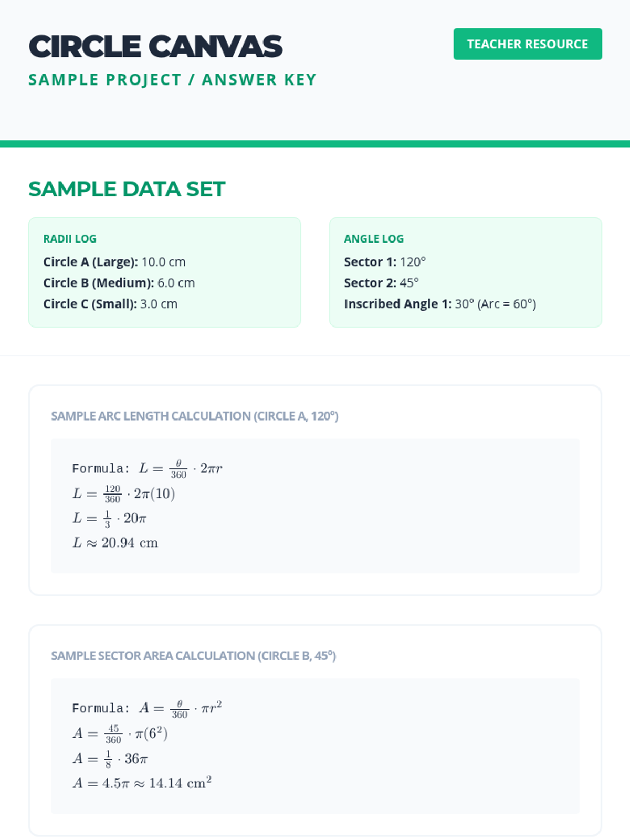Click the Sample Data Set heading

(x=127, y=189)
